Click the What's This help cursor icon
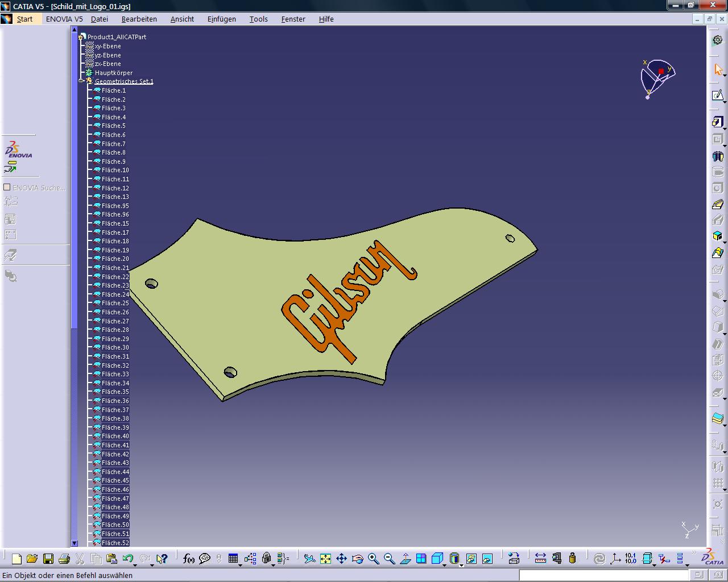This screenshot has height=582, width=728. 162,559
